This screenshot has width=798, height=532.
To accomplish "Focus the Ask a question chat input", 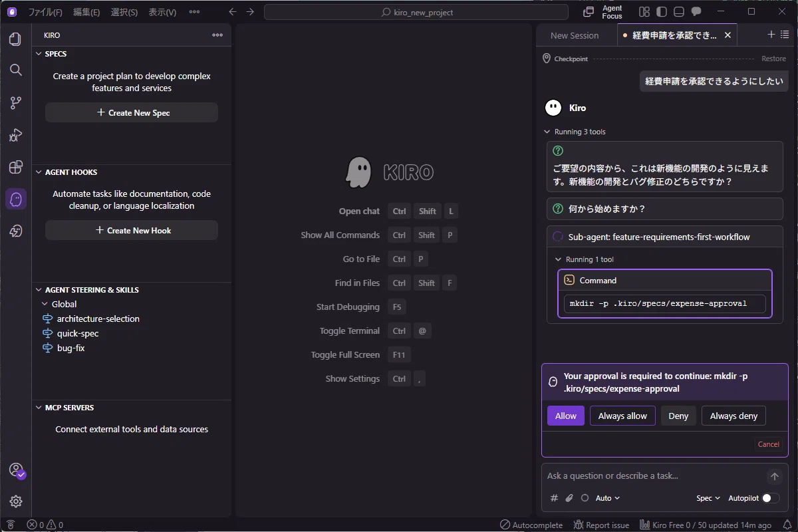I will 654,476.
